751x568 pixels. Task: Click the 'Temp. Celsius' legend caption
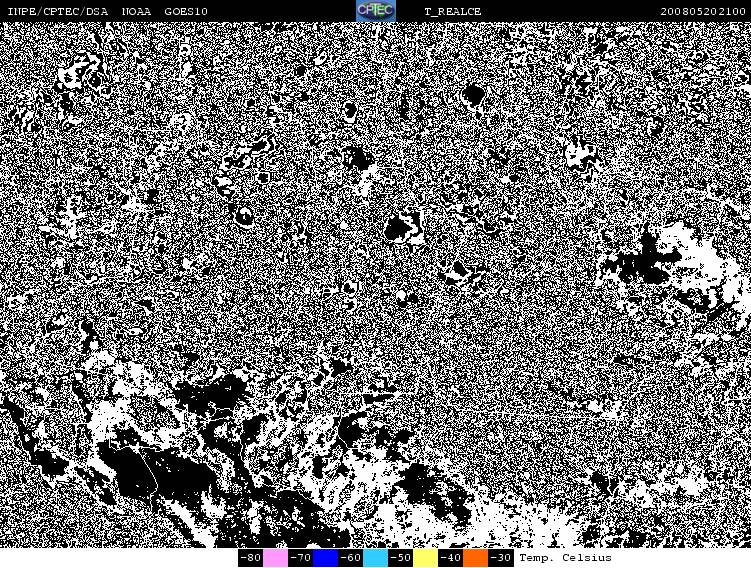565,558
